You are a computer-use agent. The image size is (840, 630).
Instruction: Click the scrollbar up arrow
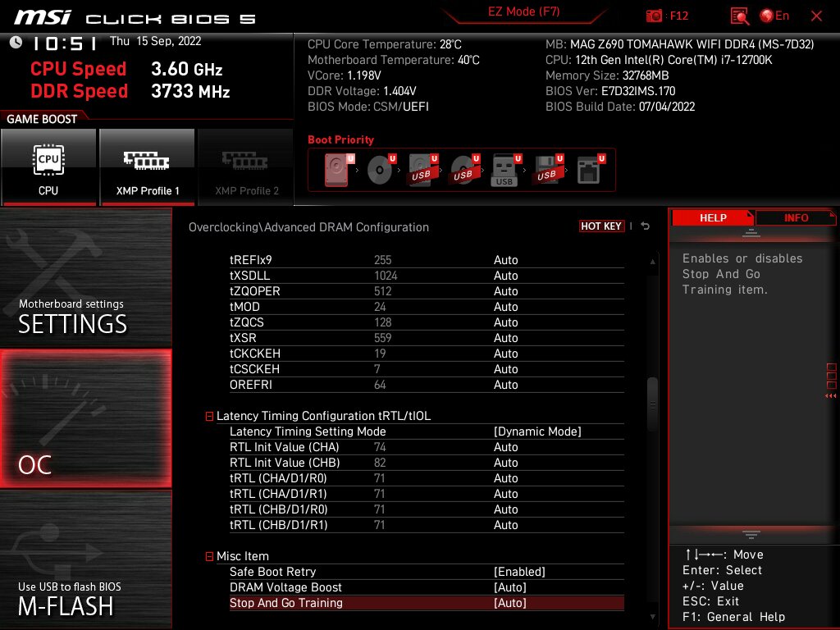click(652, 262)
